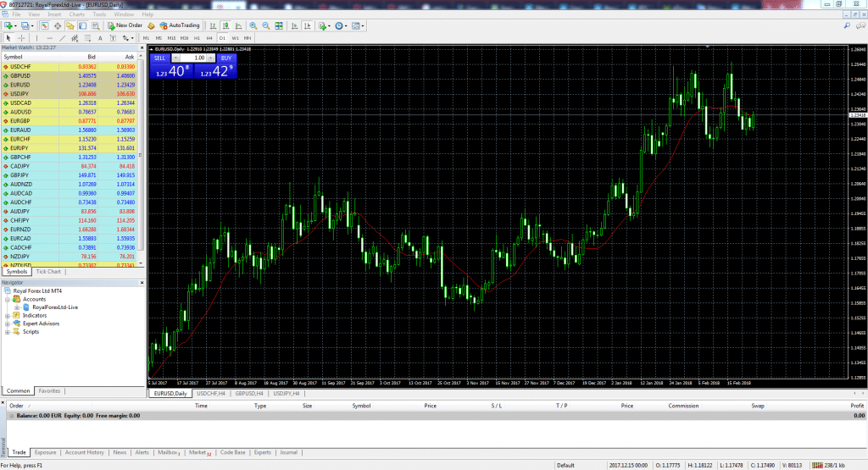The width and height of the screenshot is (868, 470).
Task: Click the blue BUY button
Action: point(225,58)
